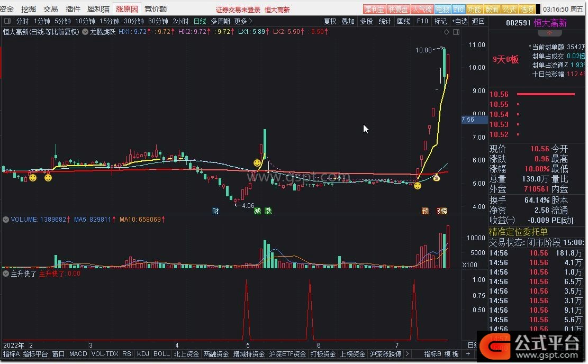Open the 竞价额 menu
The image size is (588, 364).
tap(156, 9)
